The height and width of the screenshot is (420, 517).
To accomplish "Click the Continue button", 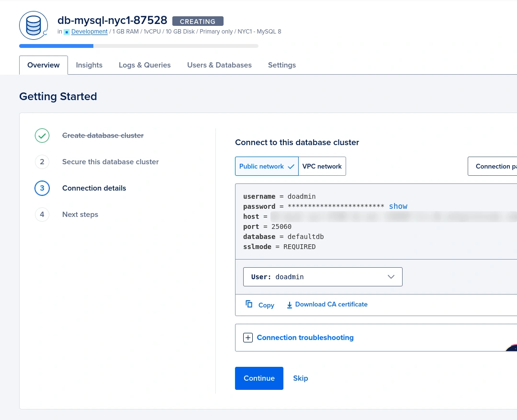I will click(x=259, y=378).
